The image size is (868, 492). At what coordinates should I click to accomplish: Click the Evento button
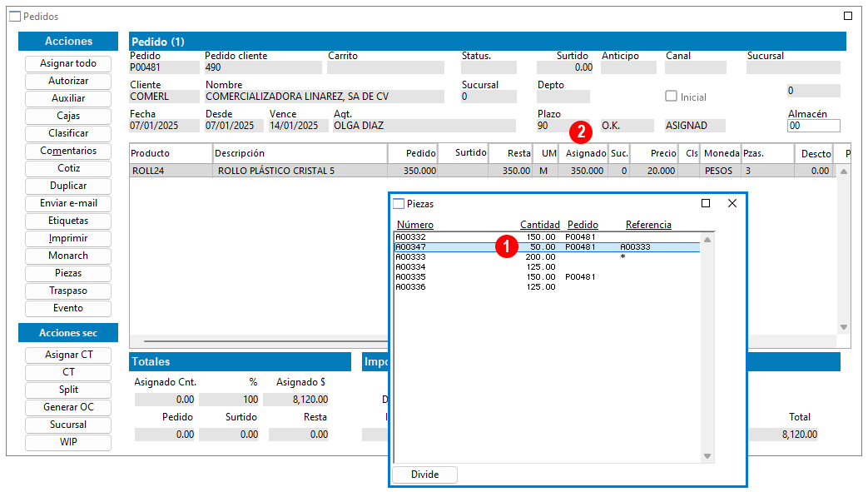(68, 308)
